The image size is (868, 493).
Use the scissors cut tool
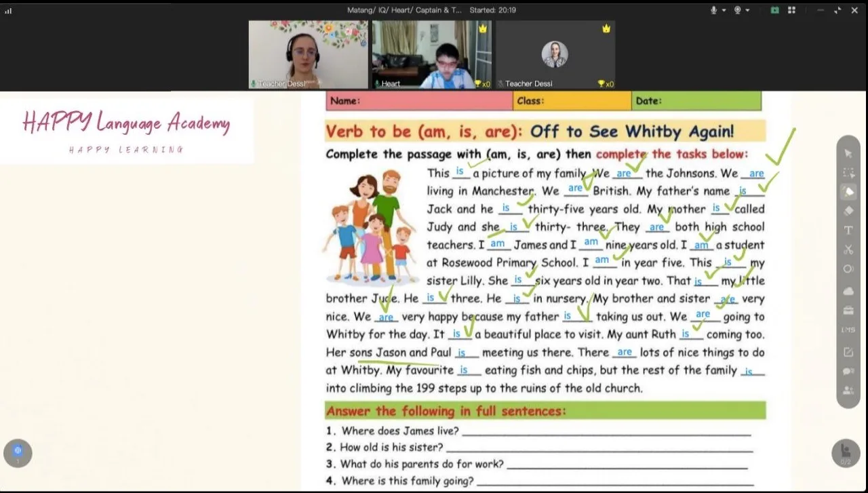[x=848, y=250]
